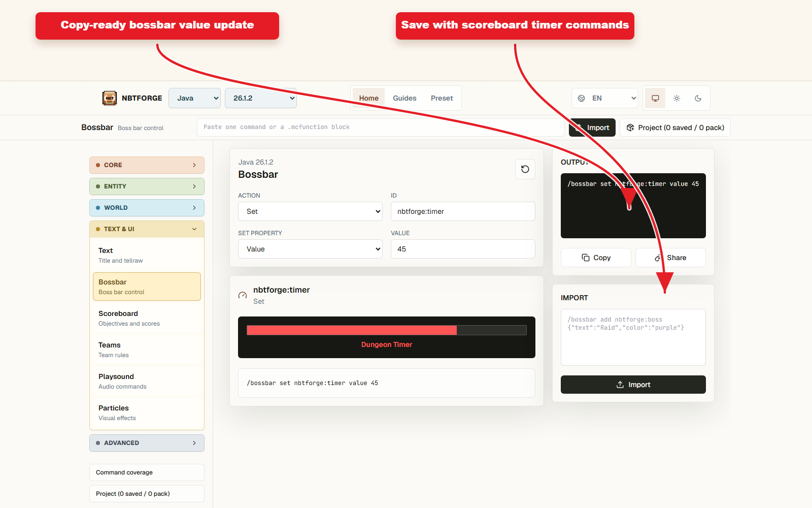812x508 pixels.
Task: Open Project (0 saved / 0 pack) in header
Action: coord(675,128)
